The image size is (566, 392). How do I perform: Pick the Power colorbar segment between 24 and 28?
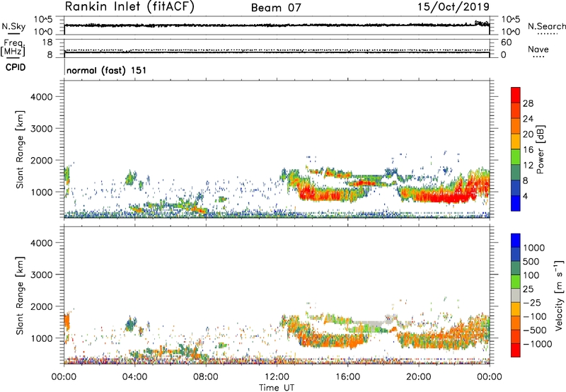pyautogui.click(x=516, y=110)
